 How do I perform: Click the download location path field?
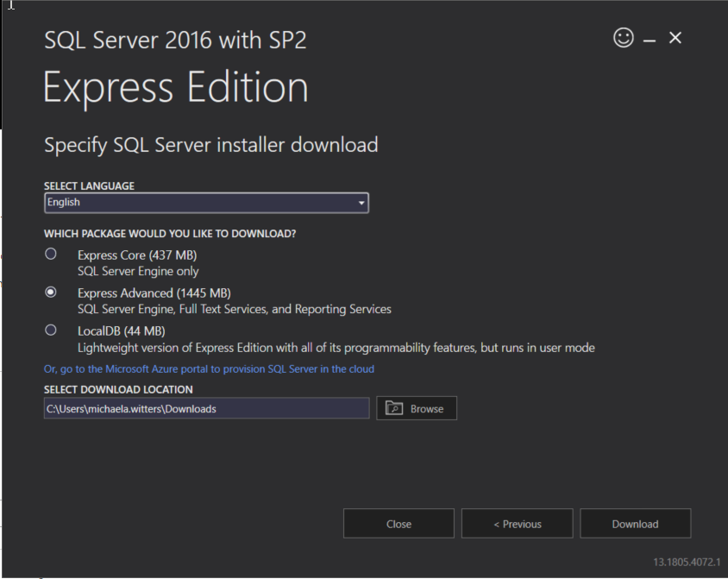(206, 408)
